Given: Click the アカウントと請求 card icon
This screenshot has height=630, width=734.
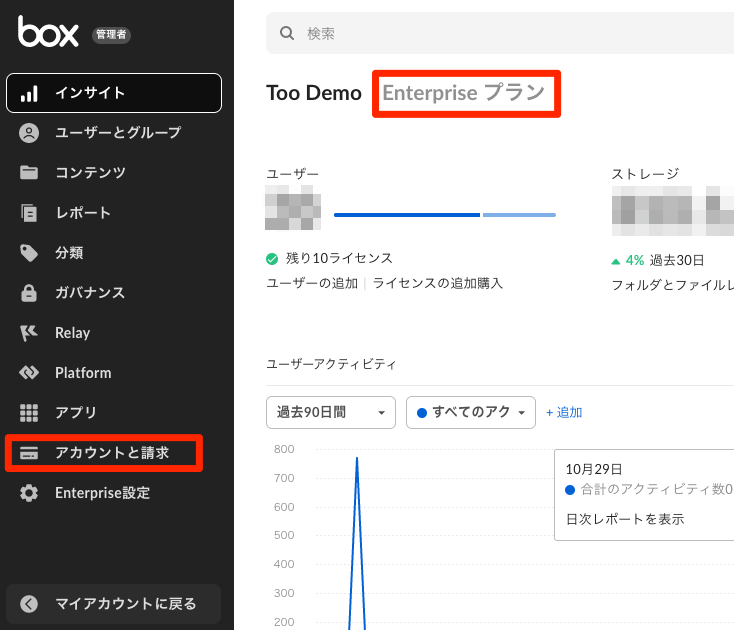Looking at the screenshot, I should (29, 453).
